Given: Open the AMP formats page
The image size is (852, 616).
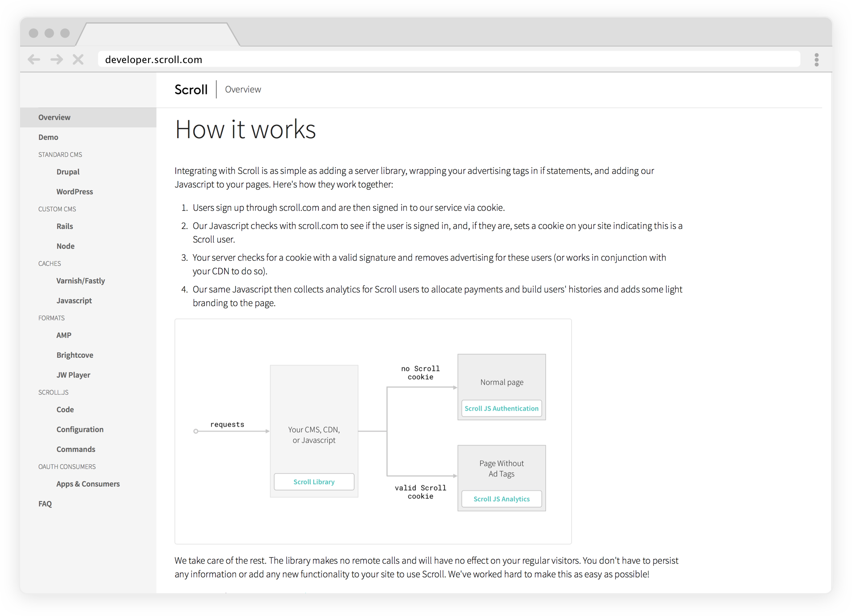Looking at the screenshot, I should [64, 335].
